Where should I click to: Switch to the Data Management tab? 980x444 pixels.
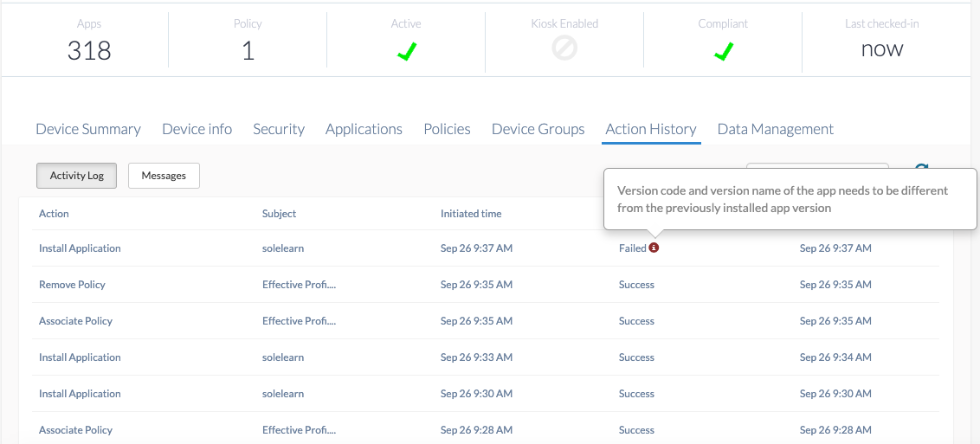click(776, 129)
